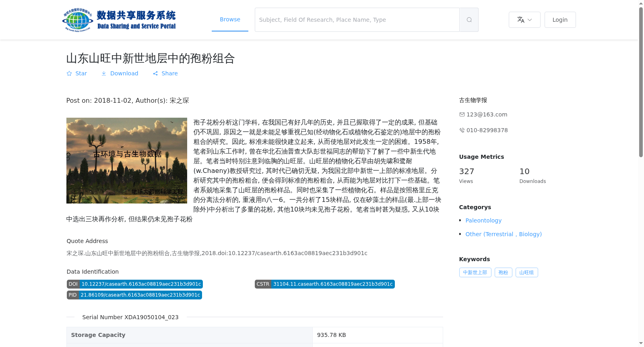This screenshot has width=644, height=347.
Task: Click the PID identifier badge
Action: click(x=134, y=295)
